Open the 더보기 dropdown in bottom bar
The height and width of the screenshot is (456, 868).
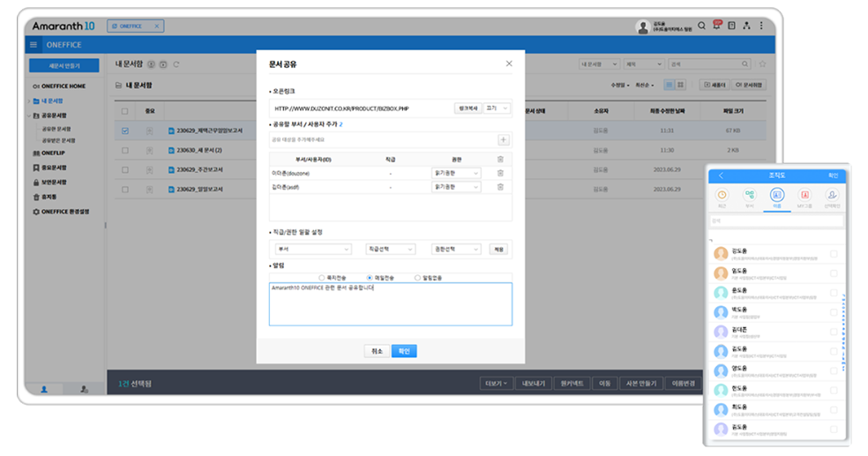tap(496, 384)
